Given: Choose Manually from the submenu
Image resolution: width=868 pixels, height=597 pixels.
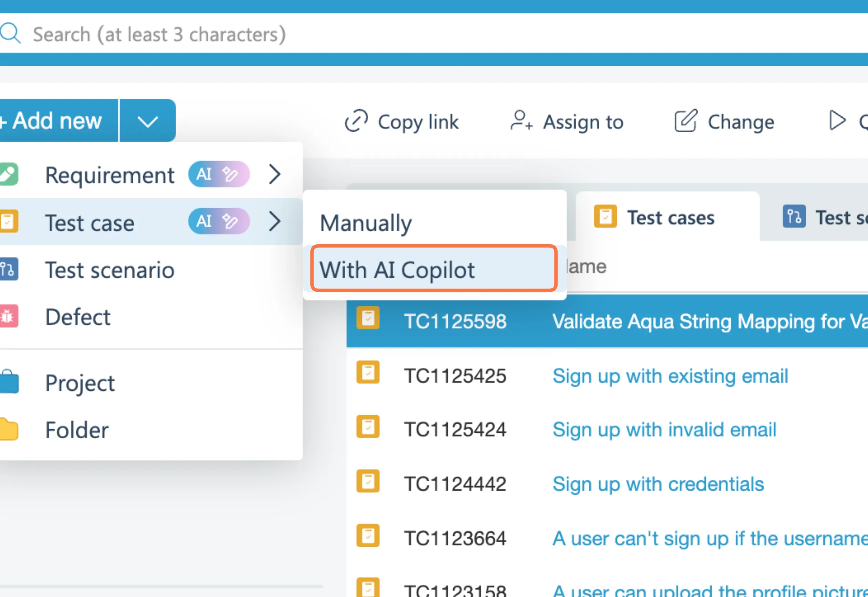Looking at the screenshot, I should 366,223.
